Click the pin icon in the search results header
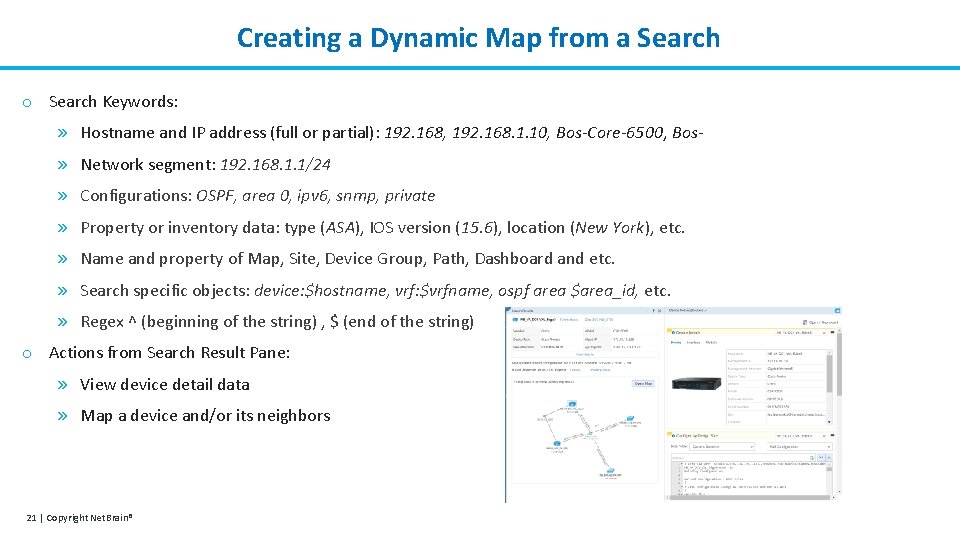 653,310
